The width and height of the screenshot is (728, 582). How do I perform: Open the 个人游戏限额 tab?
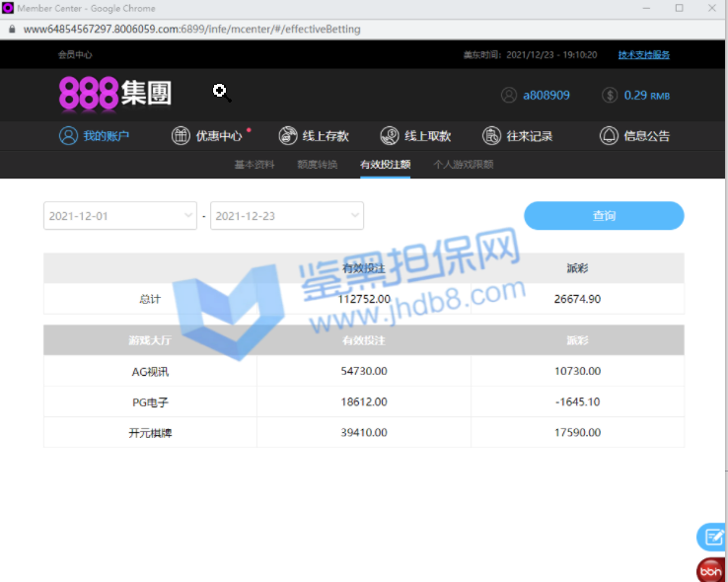tap(463, 165)
